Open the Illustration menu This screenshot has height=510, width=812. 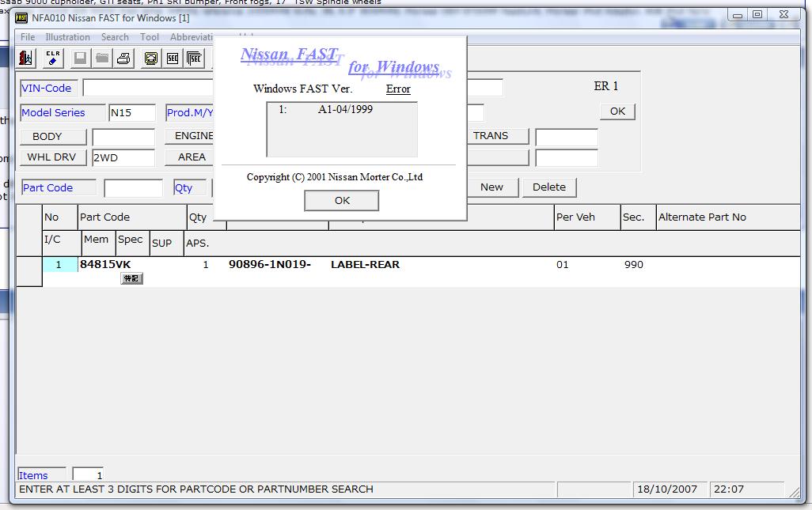click(67, 37)
